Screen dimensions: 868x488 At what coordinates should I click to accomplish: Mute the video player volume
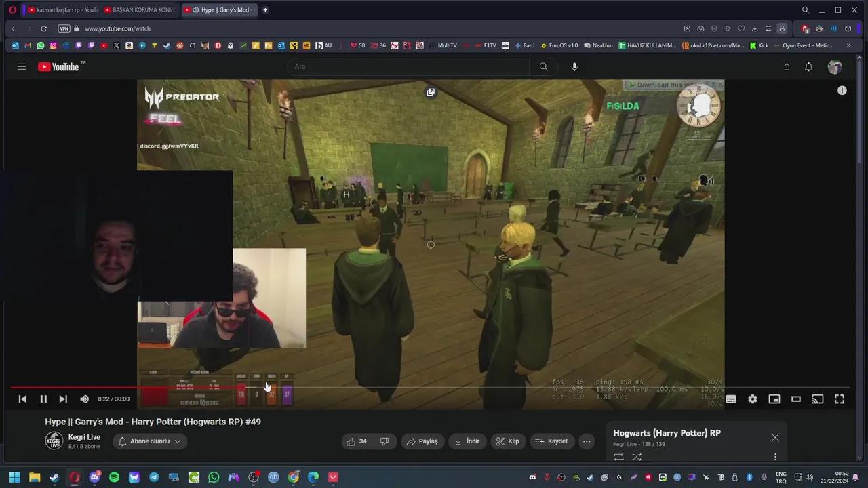pyautogui.click(x=83, y=399)
